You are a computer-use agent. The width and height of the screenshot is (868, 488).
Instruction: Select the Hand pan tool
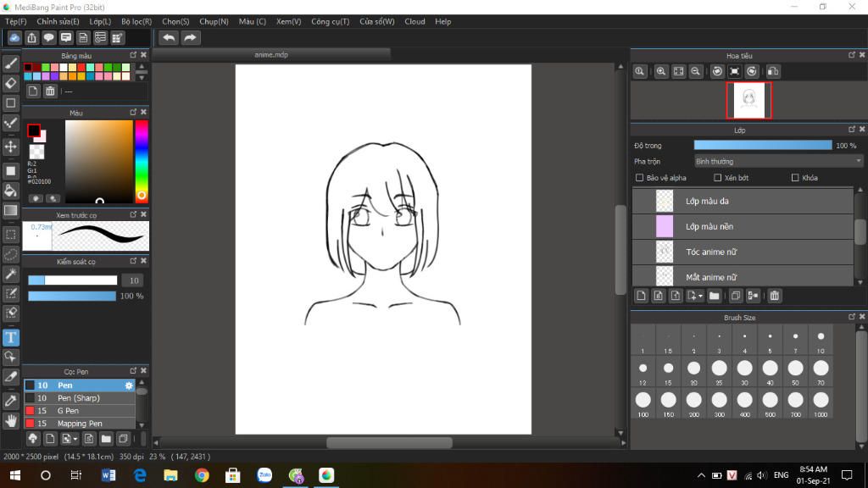pos(11,420)
